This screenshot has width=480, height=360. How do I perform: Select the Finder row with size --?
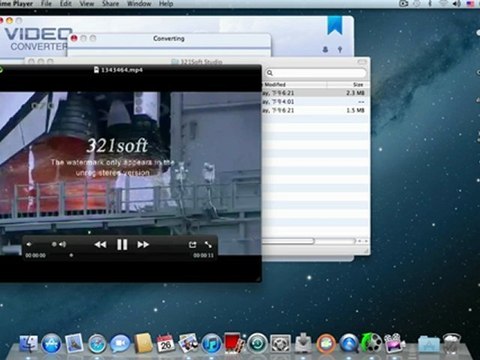tap(315, 102)
